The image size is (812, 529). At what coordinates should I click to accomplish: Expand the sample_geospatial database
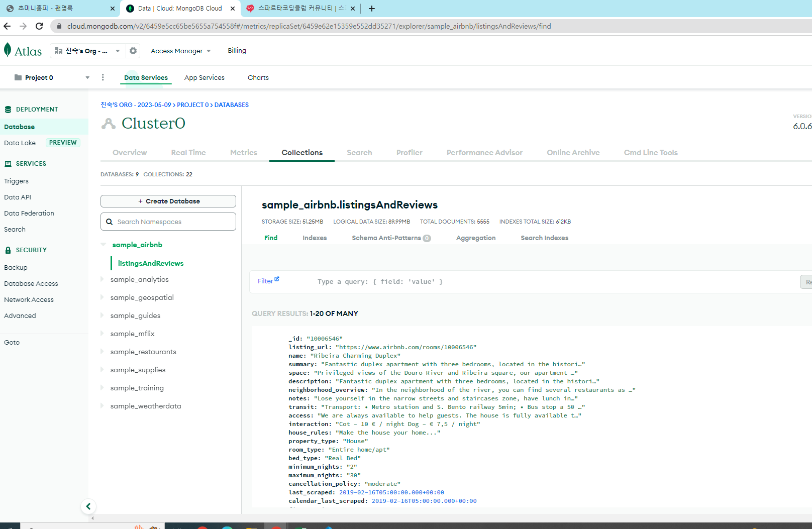coord(103,297)
